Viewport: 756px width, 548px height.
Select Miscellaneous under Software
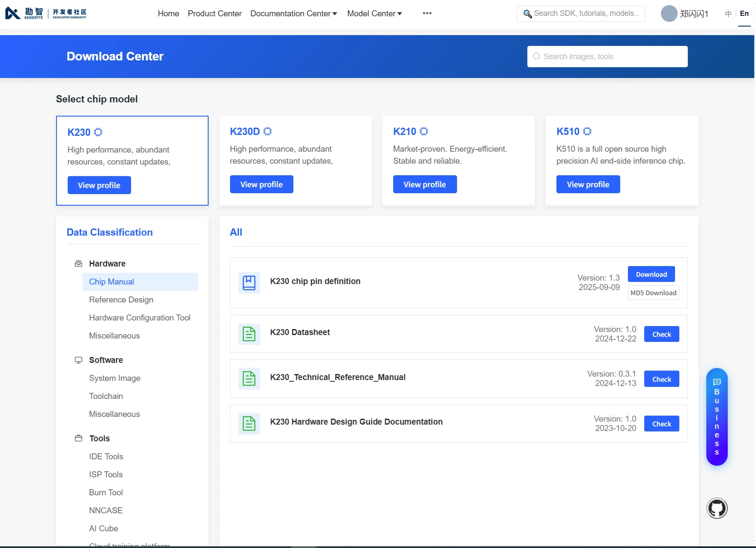coord(114,414)
